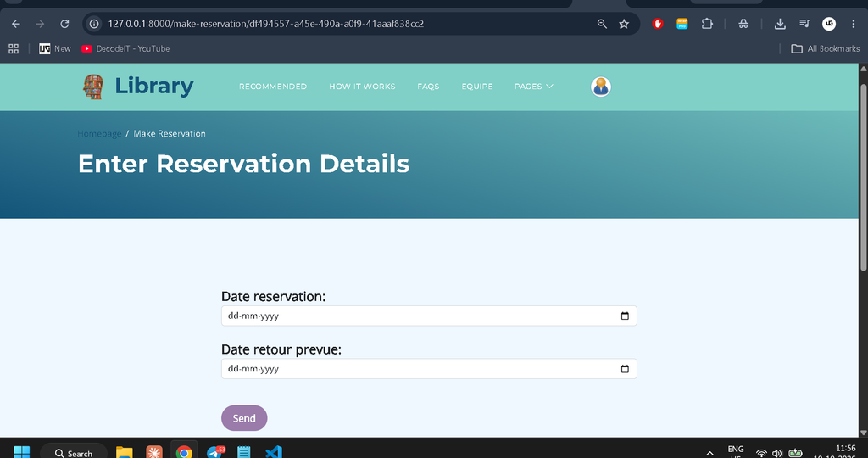Open the user profile avatar in navbar
Image resolution: width=868 pixels, height=458 pixels.
tap(601, 87)
